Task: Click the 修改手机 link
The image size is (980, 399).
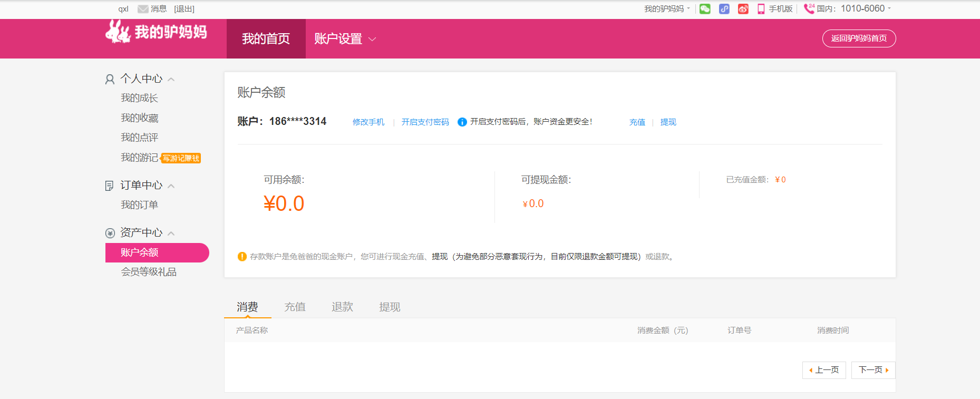Action: tap(368, 122)
